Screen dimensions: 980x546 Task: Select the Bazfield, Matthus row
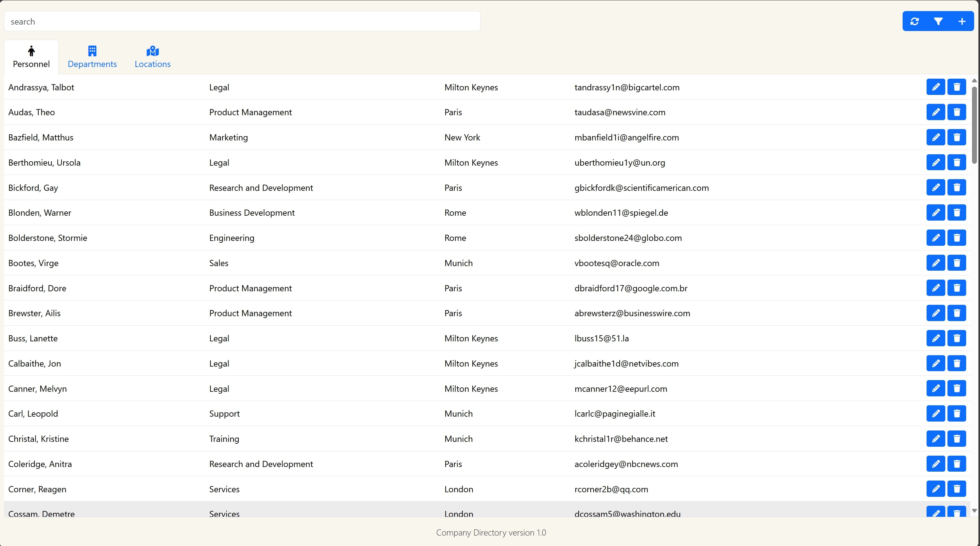coord(41,137)
